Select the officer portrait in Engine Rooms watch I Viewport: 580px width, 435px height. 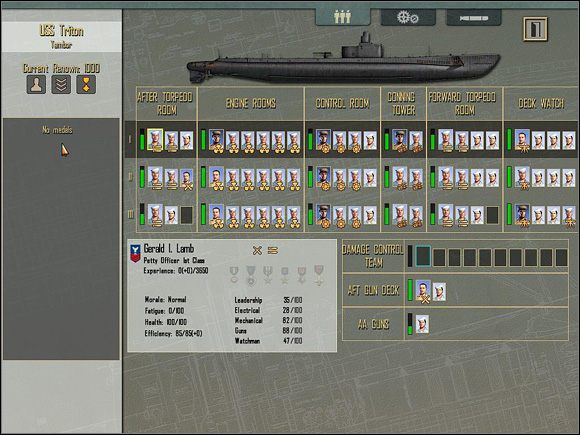[216, 140]
